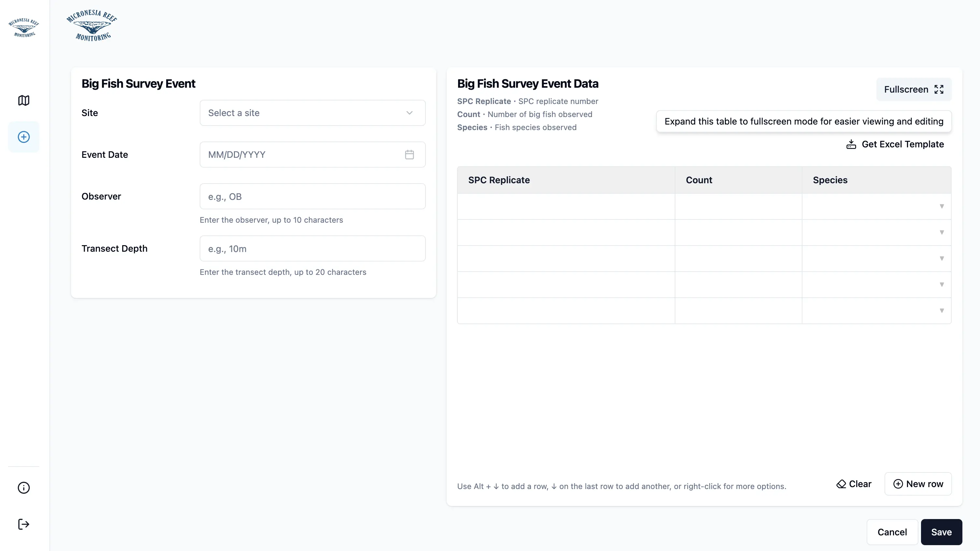Image resolution: width=980 pixels, height=551 pixels.
Task: Click the eraser icon beside Clear
Action: (x=841, y=484)
